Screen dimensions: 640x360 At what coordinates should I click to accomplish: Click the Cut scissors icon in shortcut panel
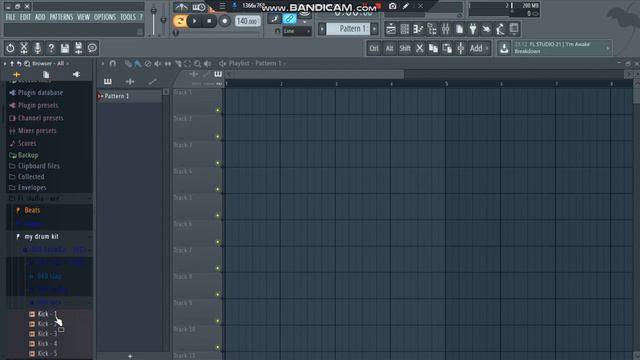tap(420, 49)
